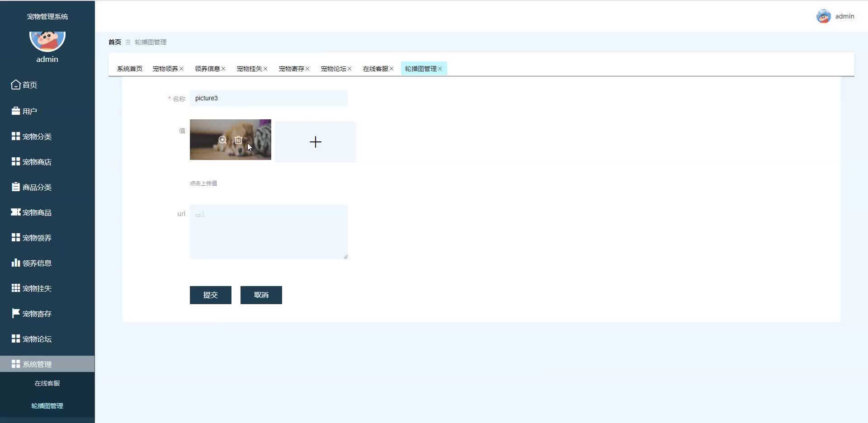Close the 在线客服 tab
Image resolution: width=868 pixels, height=423 pixels.
click(x=392, y=69)
